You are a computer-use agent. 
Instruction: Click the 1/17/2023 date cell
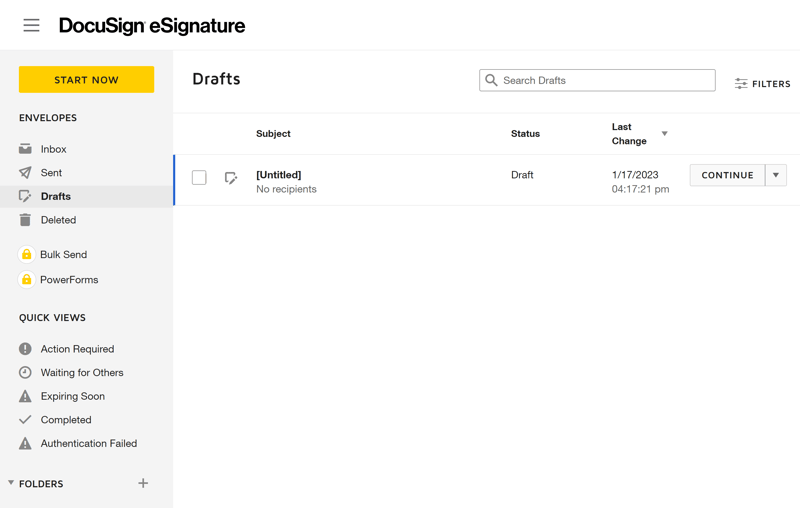click(635, 174)
